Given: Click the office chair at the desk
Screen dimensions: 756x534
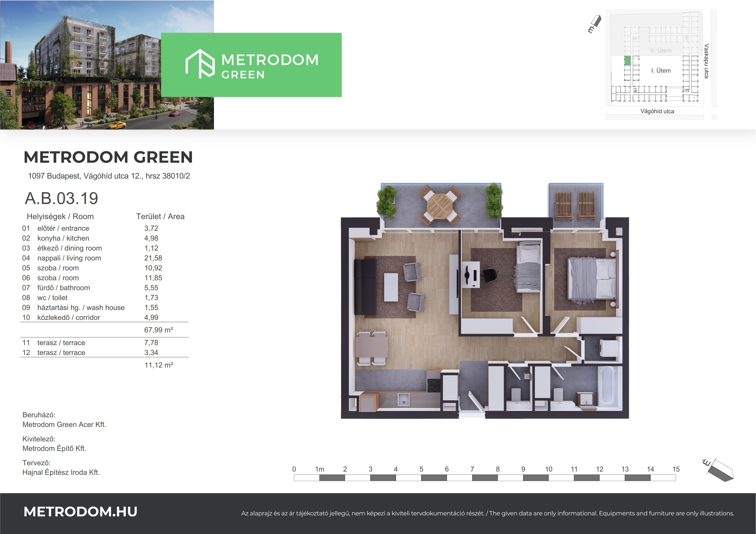Looking at the screenshot, I should point(490,275).
